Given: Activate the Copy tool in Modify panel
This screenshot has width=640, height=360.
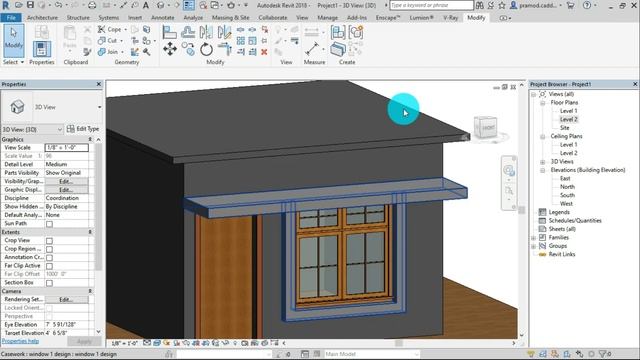Looking at the screenshot, I should [188, 49].
